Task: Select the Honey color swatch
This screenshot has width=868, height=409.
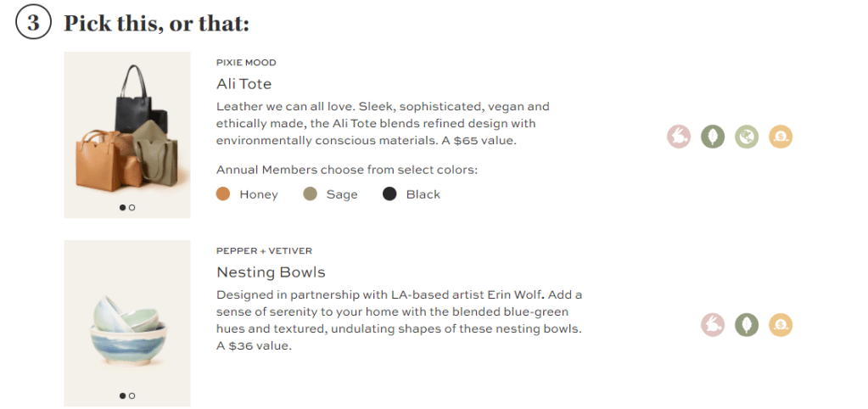Action: pyautogui.click(x=224, y=194)
